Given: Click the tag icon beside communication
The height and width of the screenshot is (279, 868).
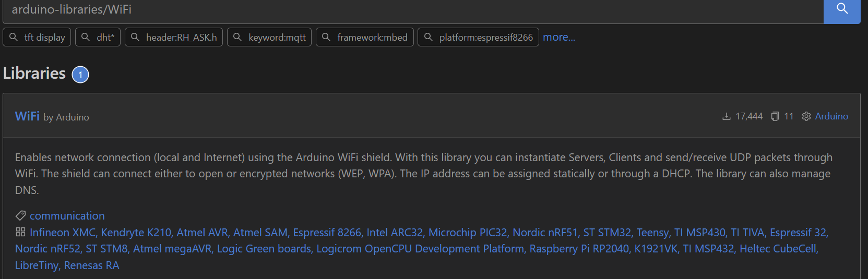Looking at the screenshot, I should click(20, 215).
